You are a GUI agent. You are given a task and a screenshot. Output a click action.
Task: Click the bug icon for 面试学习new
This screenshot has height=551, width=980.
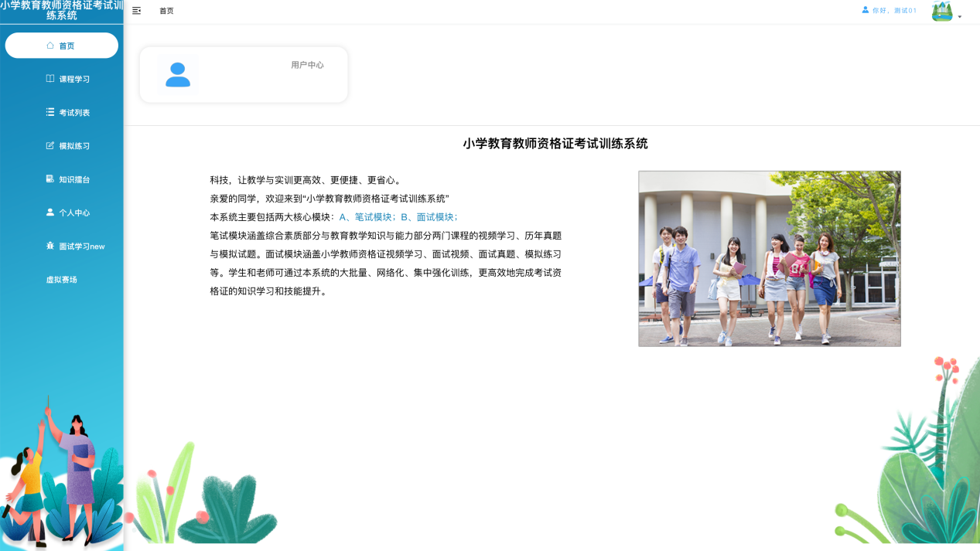coord(50,246)
